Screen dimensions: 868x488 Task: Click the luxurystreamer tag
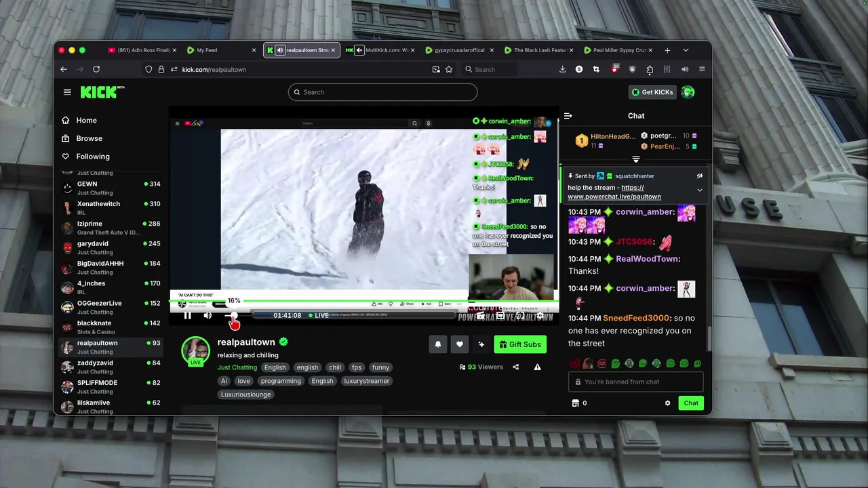[x=366, y=381]
